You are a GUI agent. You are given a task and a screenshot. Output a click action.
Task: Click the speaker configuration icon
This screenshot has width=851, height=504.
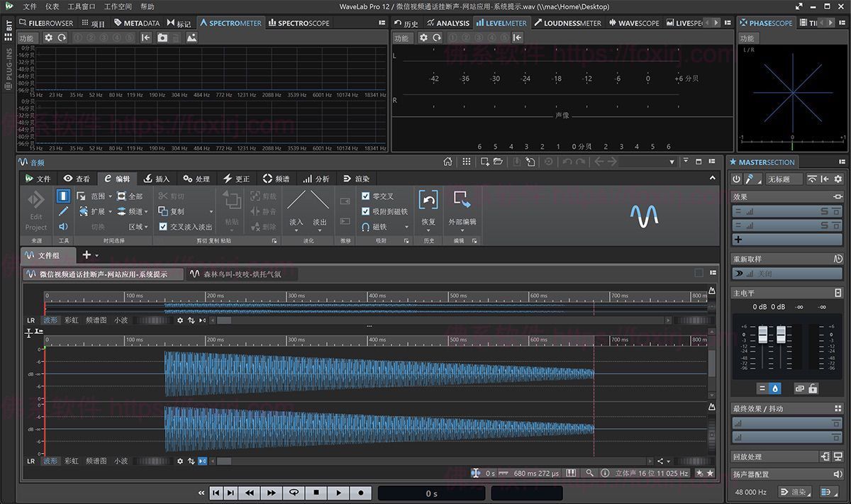[838, 474]
